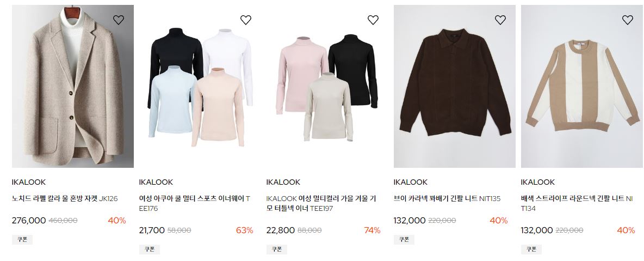This screenshot has width=644, height=261.
Task: Select the 쿠폰 badge under the 21,700 price
Action: pos(150,250)
